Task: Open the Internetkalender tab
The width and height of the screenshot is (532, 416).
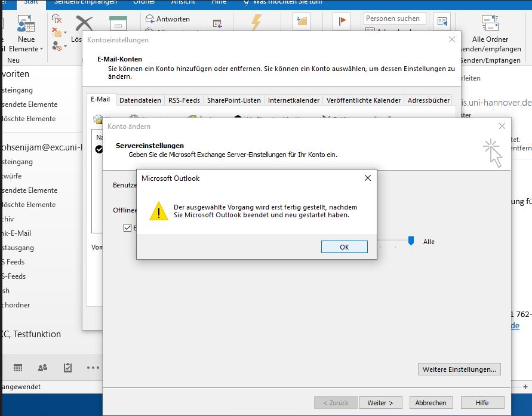Action: coord(294,100)
